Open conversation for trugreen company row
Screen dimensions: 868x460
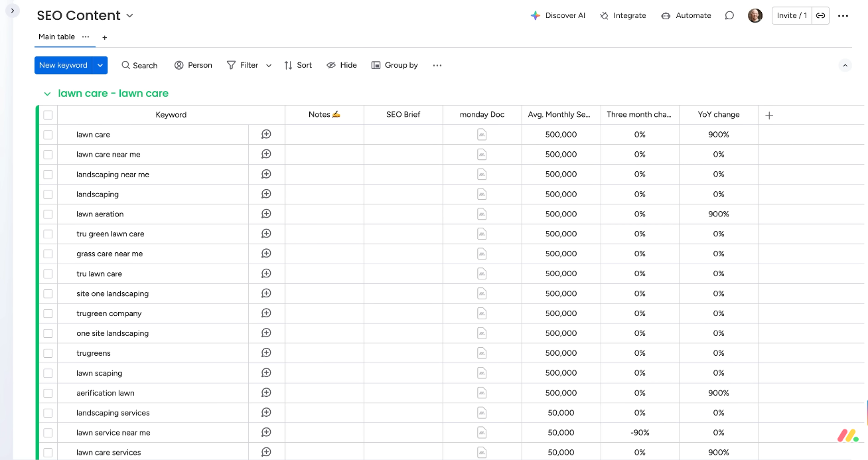266,313
